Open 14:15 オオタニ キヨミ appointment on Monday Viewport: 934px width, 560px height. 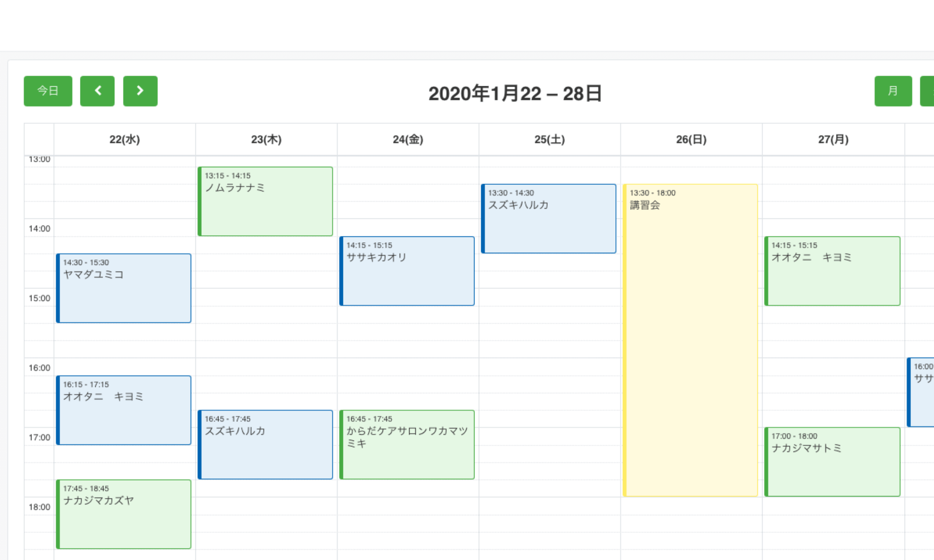[x=832, y=271]
